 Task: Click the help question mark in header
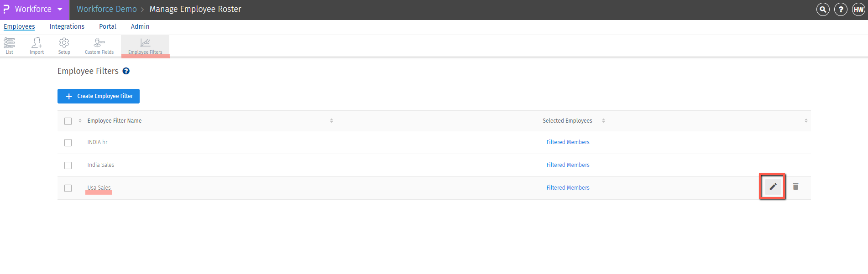pyautogui.click(x=841, y=9)
